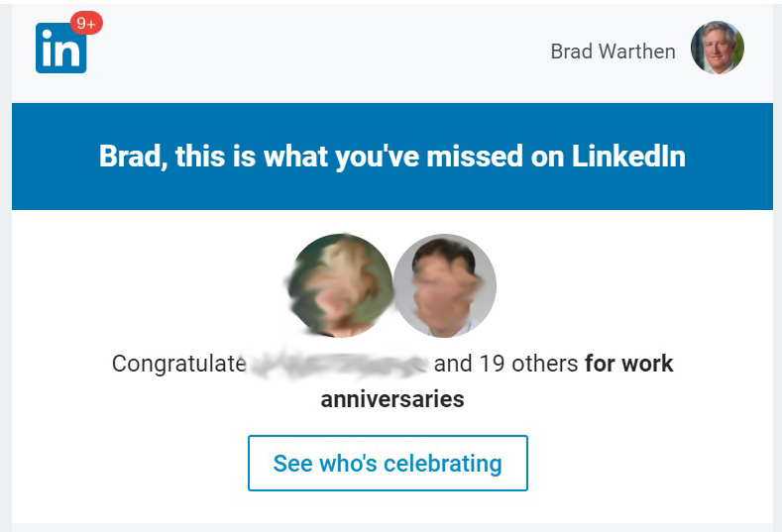This screenshot has height=532, width=782.
Task: Click the word "others" in the congratulation line
Action: (545, 364)
